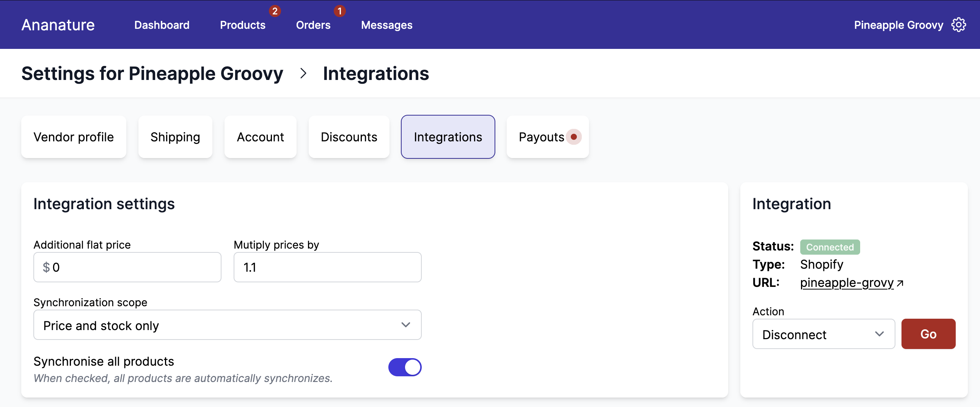
Task: Click the Multiply prices by input field
Action: coord(327,267)
